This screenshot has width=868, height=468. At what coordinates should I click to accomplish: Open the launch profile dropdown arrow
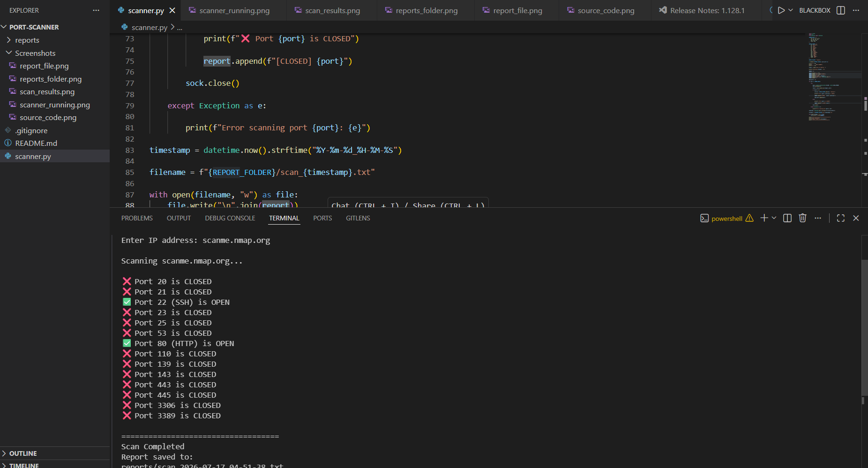774,218
